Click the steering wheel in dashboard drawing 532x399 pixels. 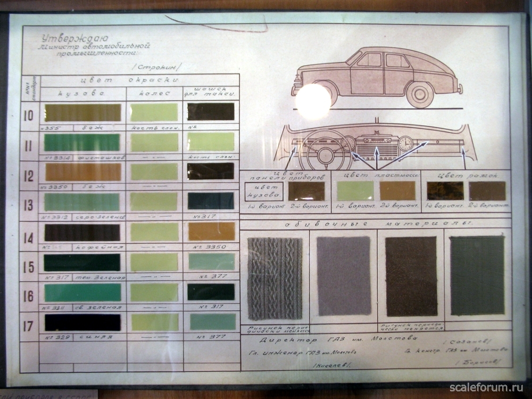point(326,149)
